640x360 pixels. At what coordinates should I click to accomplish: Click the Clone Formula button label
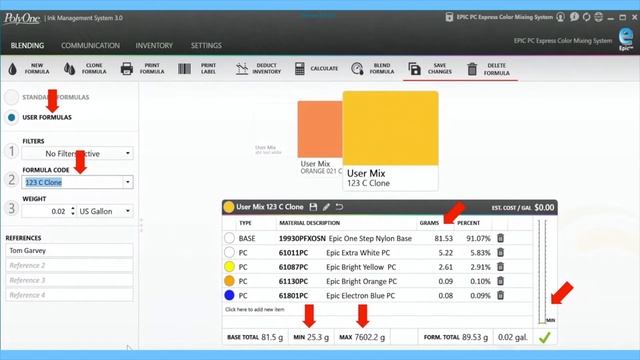point(94,69)
